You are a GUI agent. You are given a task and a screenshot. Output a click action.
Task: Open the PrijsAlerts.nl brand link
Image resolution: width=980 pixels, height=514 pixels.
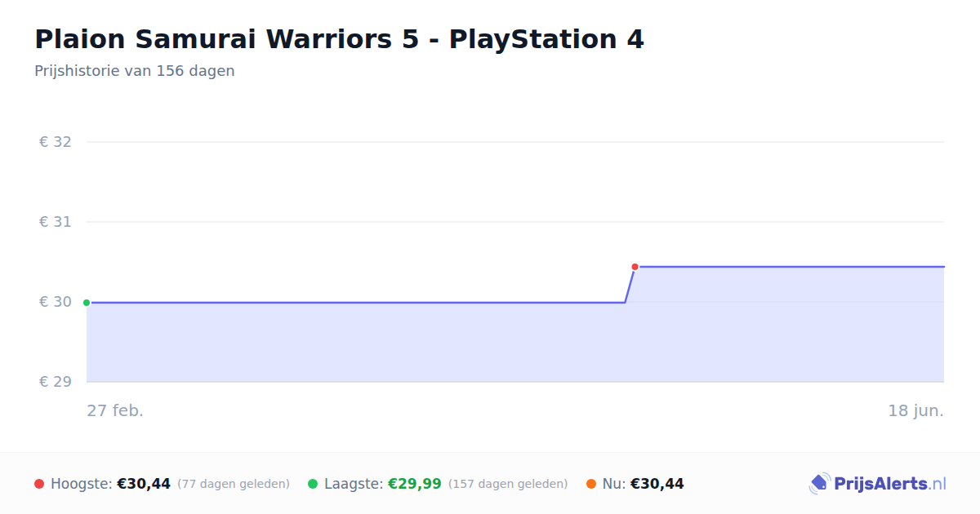877,484
